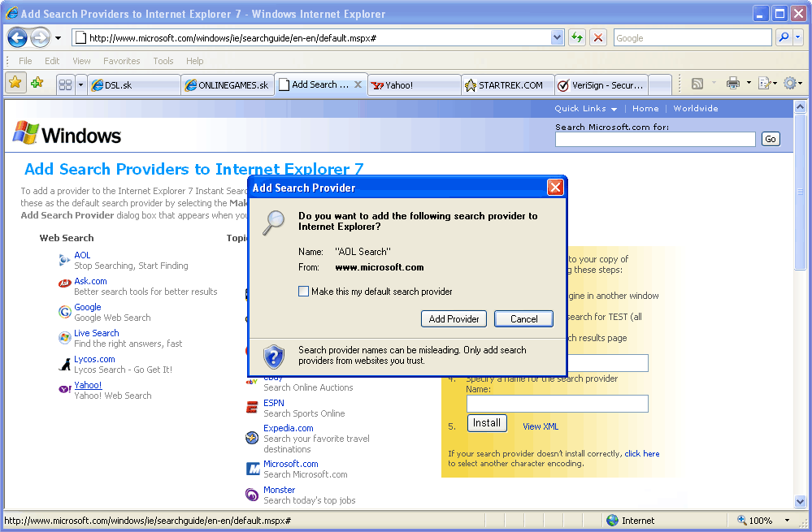Switch to the ONLINEGAMES.sk tab
Image resolution: width=812 pixels, height=532 pixels.
pos(228,84)
